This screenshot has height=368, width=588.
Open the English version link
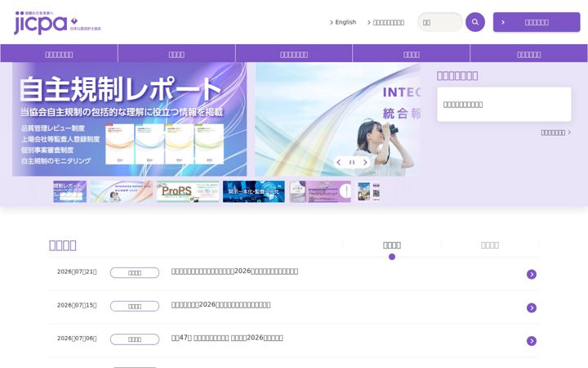[x=343, y=22]
